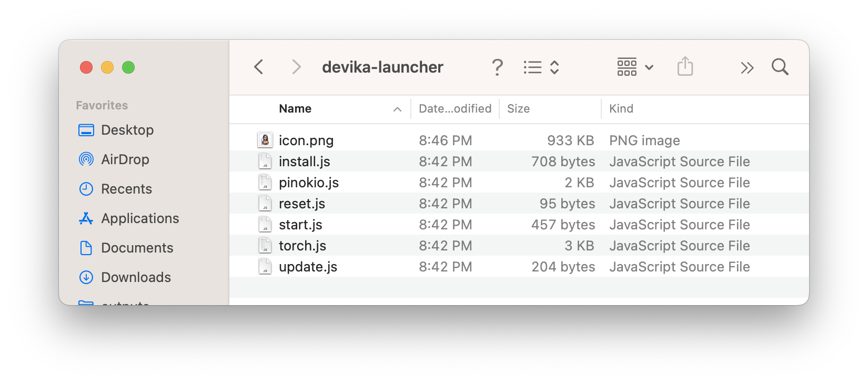Click the forward navigation arrow

click(x=296, y=67)
